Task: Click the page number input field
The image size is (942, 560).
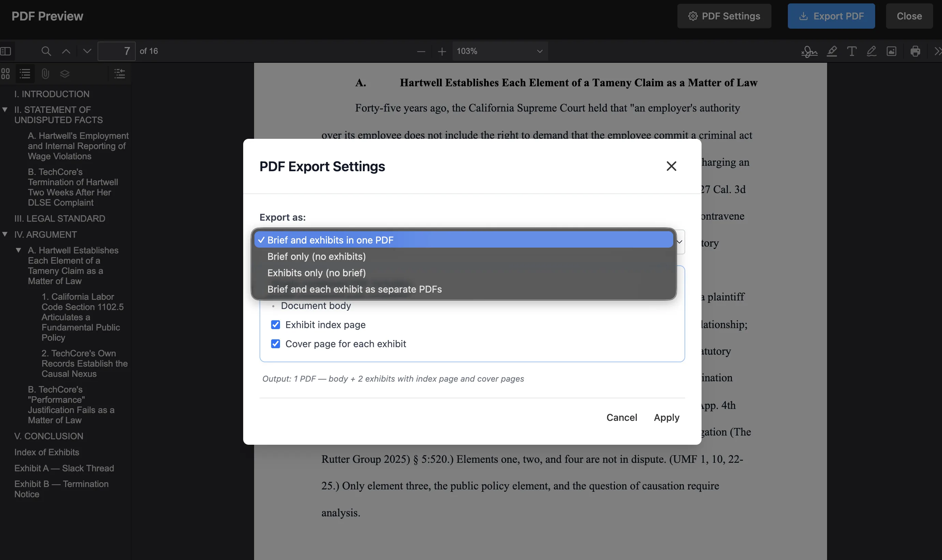Action: 116,51
